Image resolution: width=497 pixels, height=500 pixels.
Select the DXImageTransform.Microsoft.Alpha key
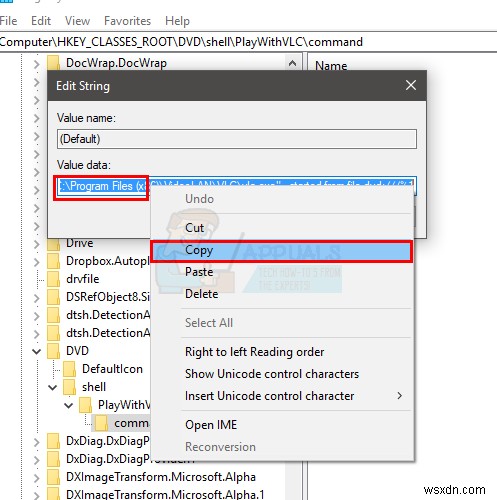click(161, 477)
